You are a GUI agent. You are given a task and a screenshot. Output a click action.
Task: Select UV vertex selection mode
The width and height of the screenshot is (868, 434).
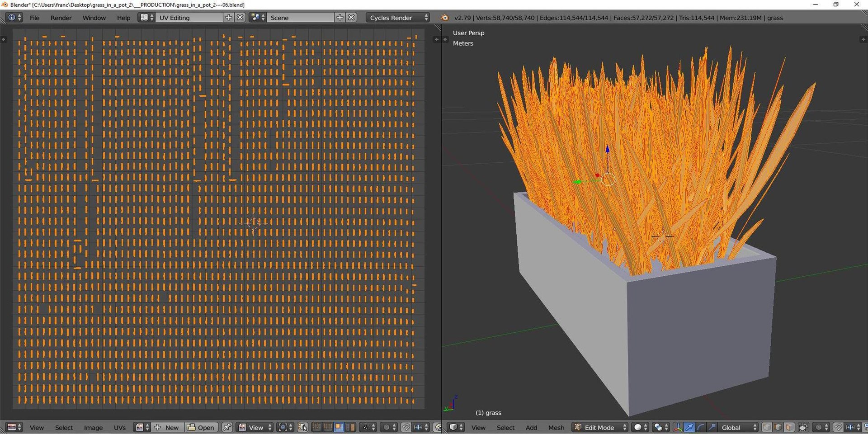point(316,427)
